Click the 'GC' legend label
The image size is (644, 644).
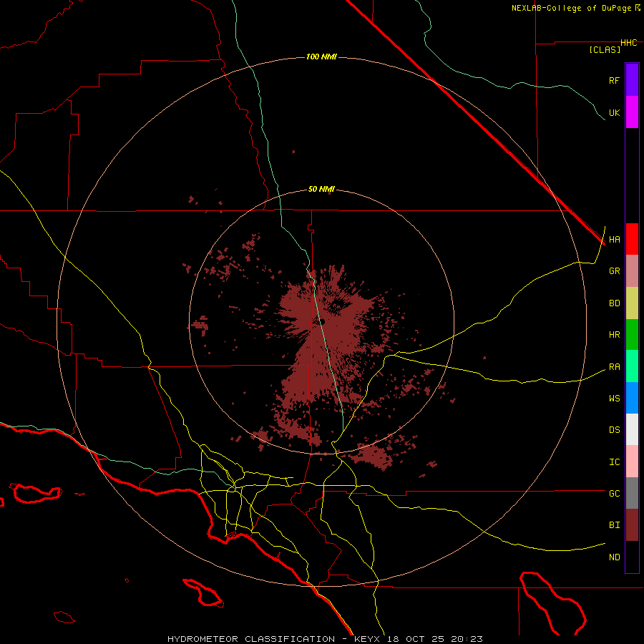coord(614,494)
